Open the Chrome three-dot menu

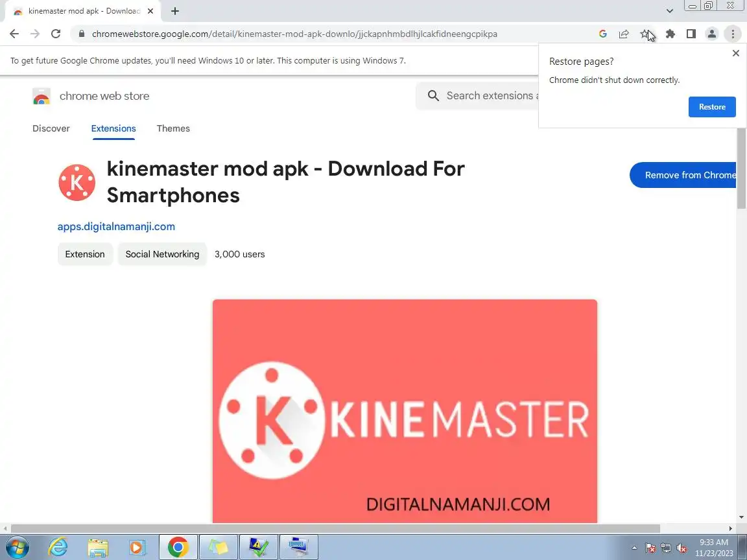[x=733, y=34]
